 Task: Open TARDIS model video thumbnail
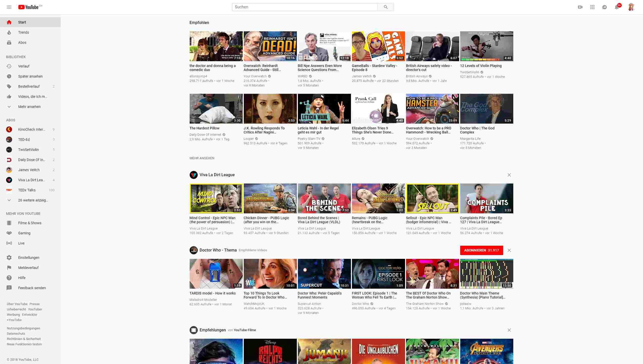coord(216,274)
